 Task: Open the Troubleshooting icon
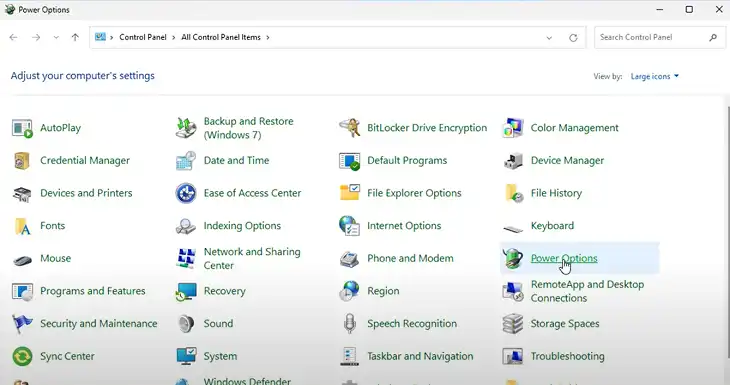point(513,357)
